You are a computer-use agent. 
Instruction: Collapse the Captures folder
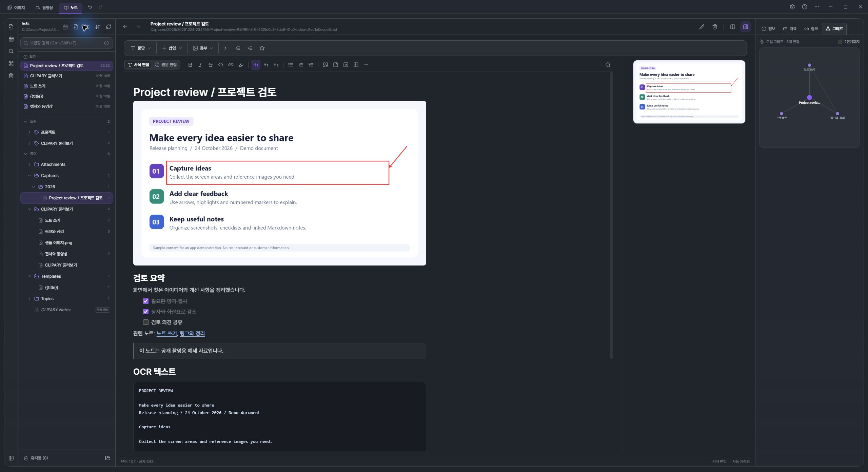pyautogui.click(x=29, y=176)
